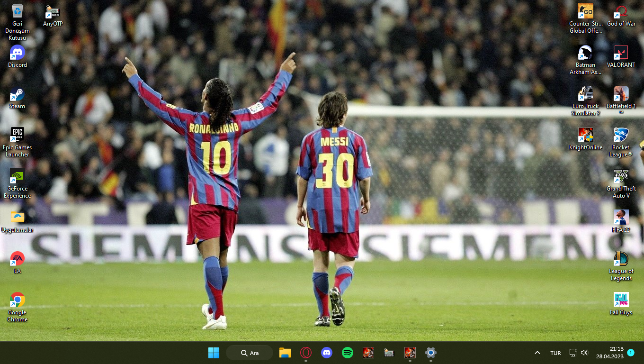Select the EA desktop shortcut
Viewport: 644px width, 364px height.
17,262
